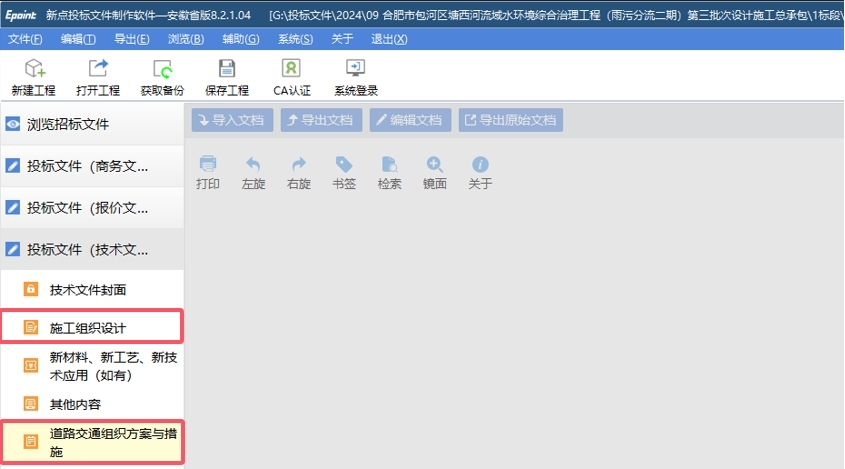The width and height of the screenshot is (845, 469).
Task: Click the 退出(X) menu item
Action: [x=389, y=39]
